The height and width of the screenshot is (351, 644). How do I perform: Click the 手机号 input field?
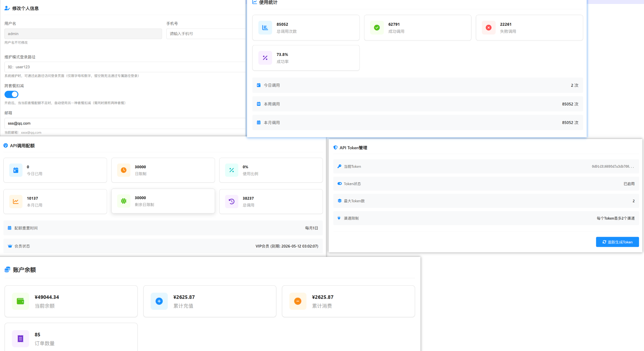(x=206, y=34)
